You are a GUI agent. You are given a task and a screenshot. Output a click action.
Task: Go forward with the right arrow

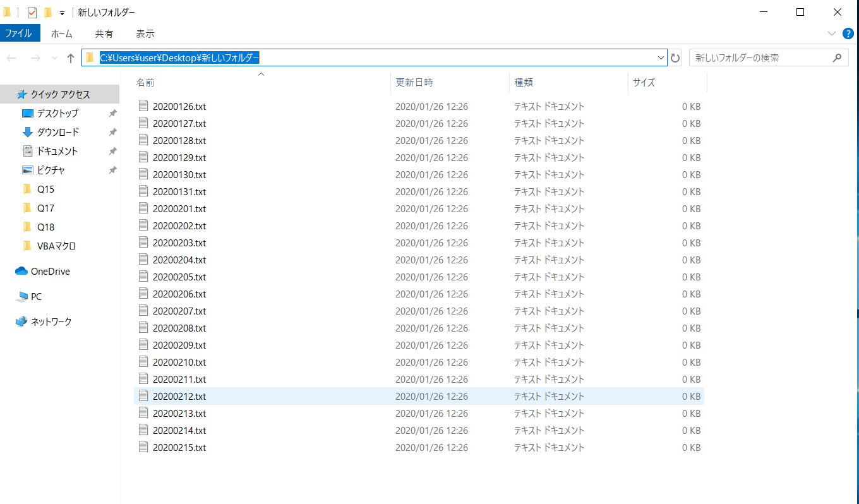tap(35, 58)
